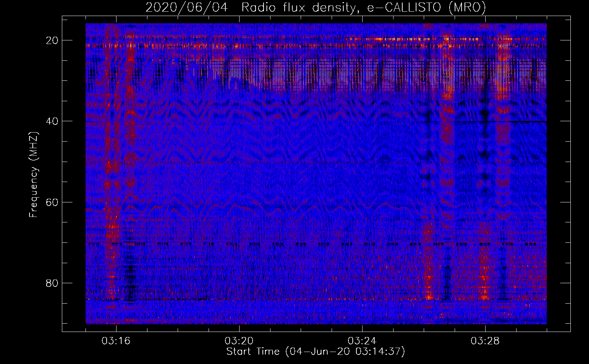Click the frequency tick label 40
The height and width of the screenshot is (364, 589).
(52, 121)
